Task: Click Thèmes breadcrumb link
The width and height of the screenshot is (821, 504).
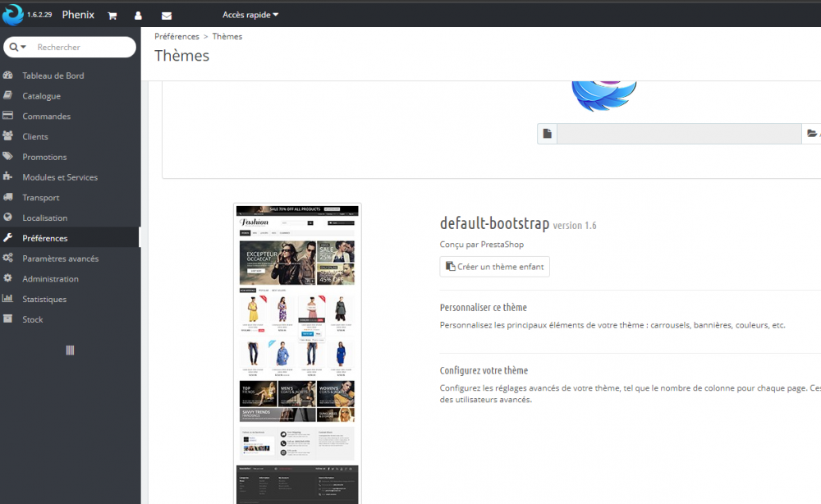Action: 227,37
